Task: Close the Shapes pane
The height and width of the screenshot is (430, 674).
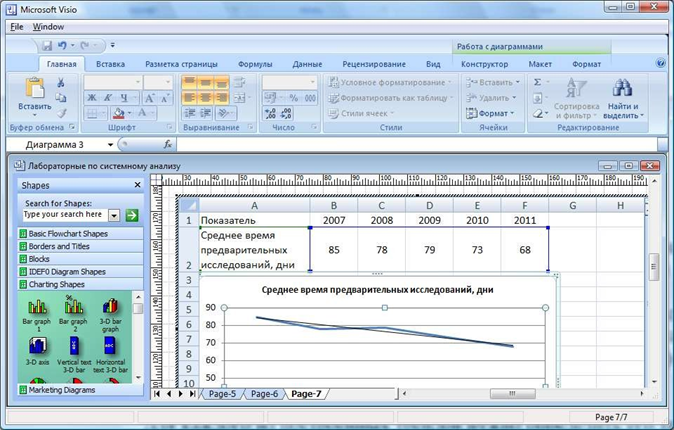Action: (138, 185)
